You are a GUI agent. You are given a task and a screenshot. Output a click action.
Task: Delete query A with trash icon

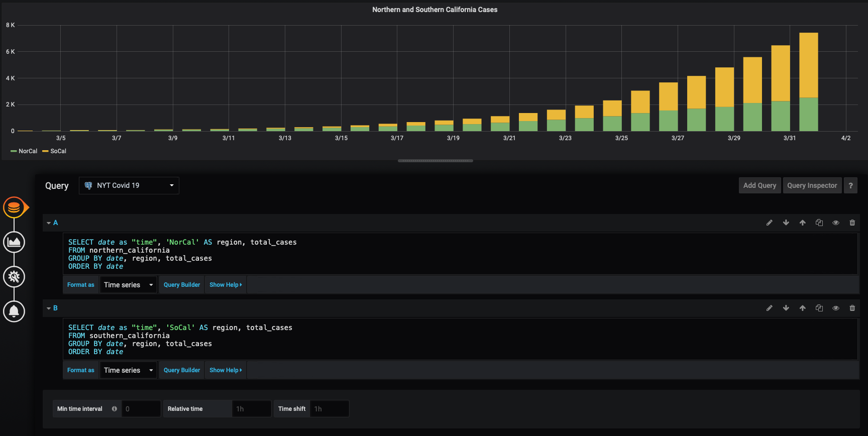click(x=852, y=223)
